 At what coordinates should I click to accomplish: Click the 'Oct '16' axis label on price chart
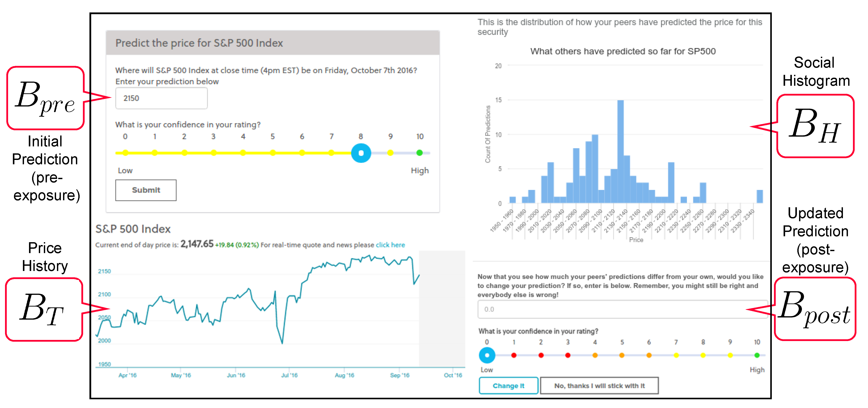[x=453, y=375]
